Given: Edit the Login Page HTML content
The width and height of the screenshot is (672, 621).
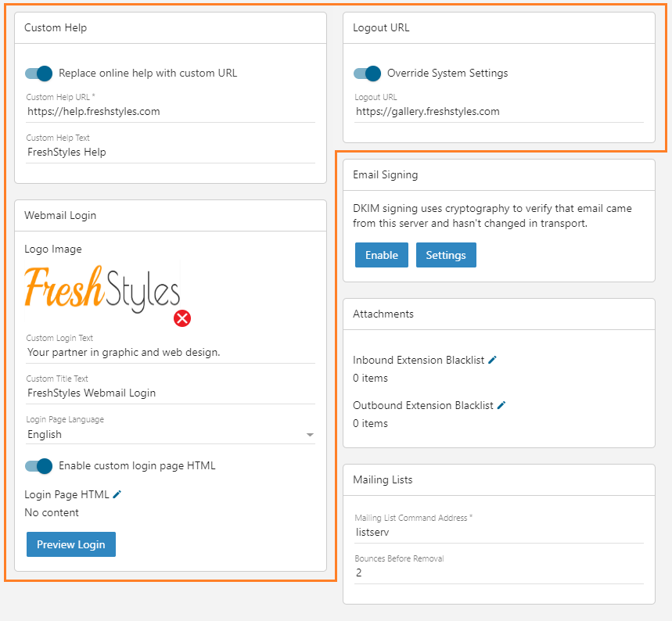Looking at the screenshot, I should coord(117,494).
